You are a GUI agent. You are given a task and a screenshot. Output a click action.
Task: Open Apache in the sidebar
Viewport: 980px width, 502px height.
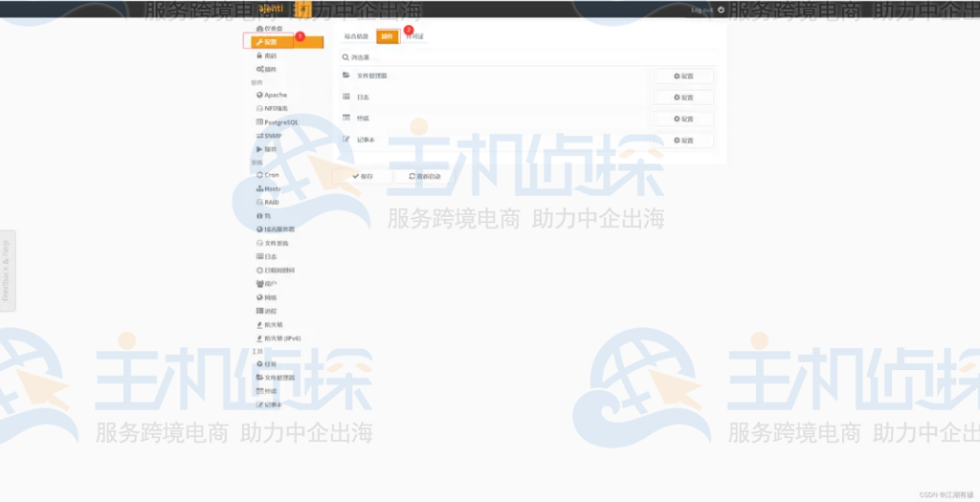272,95
